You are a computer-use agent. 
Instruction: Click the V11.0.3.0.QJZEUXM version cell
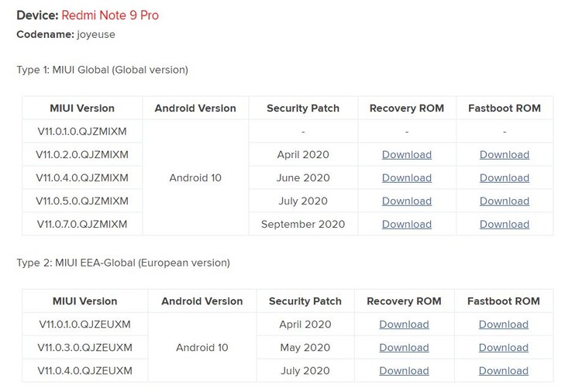pyautogui.click(x=84, y=348)
